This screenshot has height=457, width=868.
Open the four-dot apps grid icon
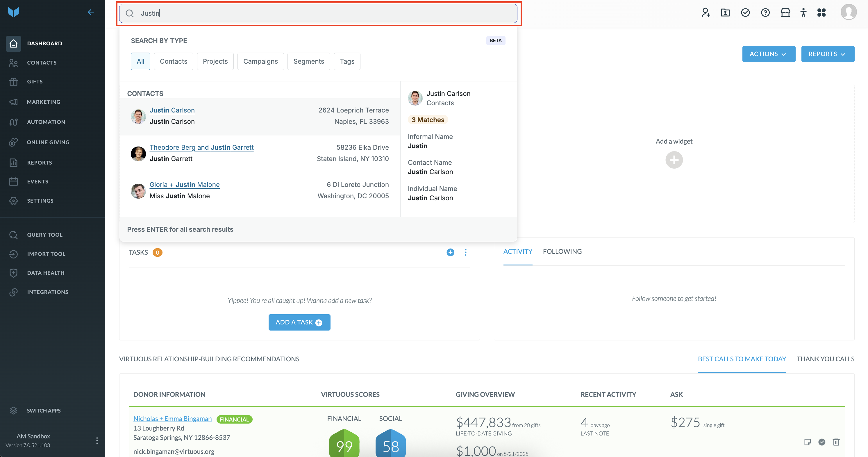coord(821,13)
